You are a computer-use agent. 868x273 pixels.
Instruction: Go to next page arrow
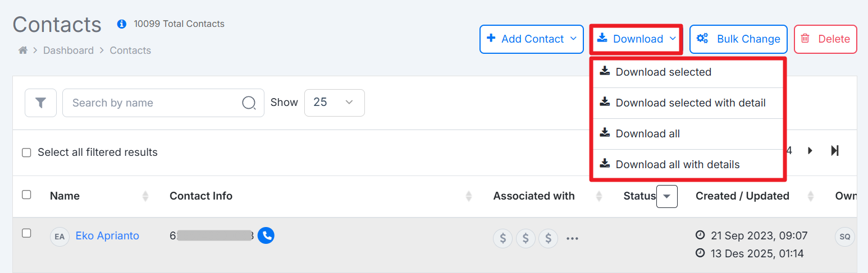tap(810, 151)
